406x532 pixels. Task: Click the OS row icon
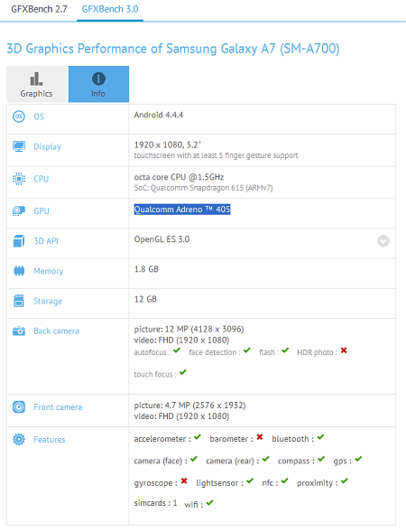[19, 117]
